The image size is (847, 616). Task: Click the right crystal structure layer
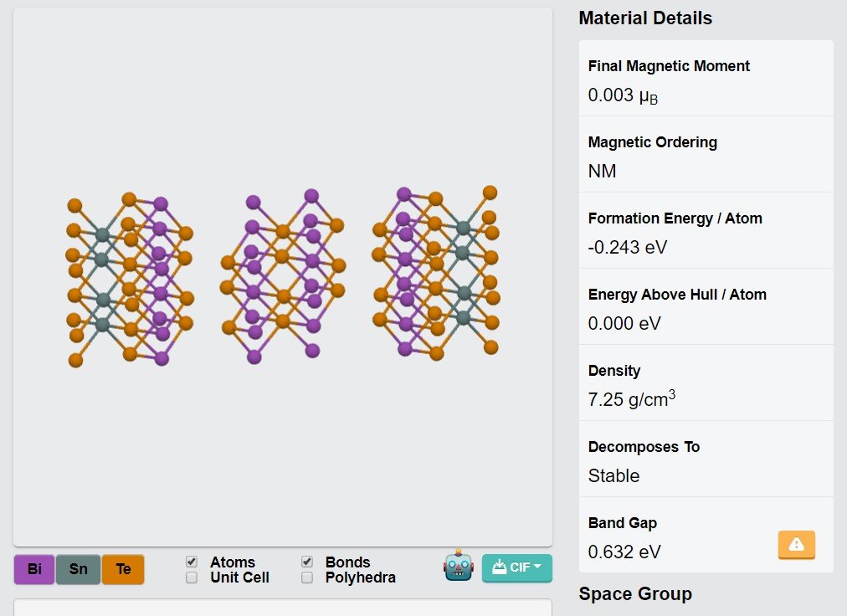coord(436,274)
